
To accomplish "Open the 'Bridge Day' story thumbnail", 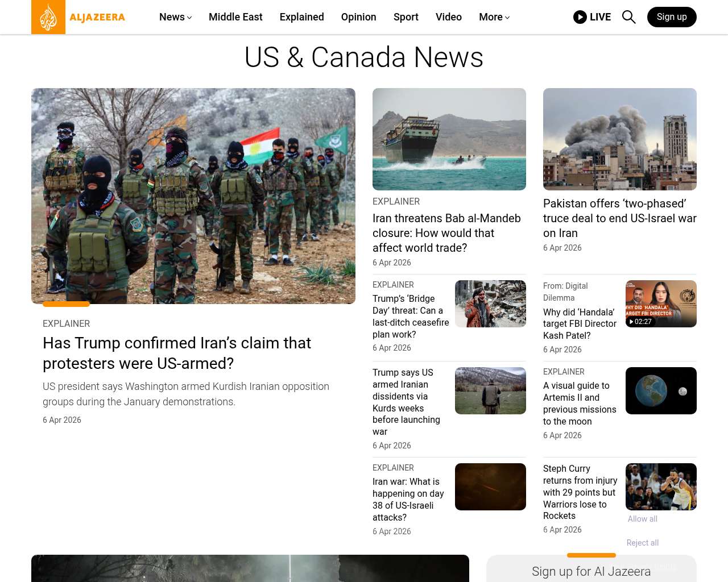I will 490,304.
